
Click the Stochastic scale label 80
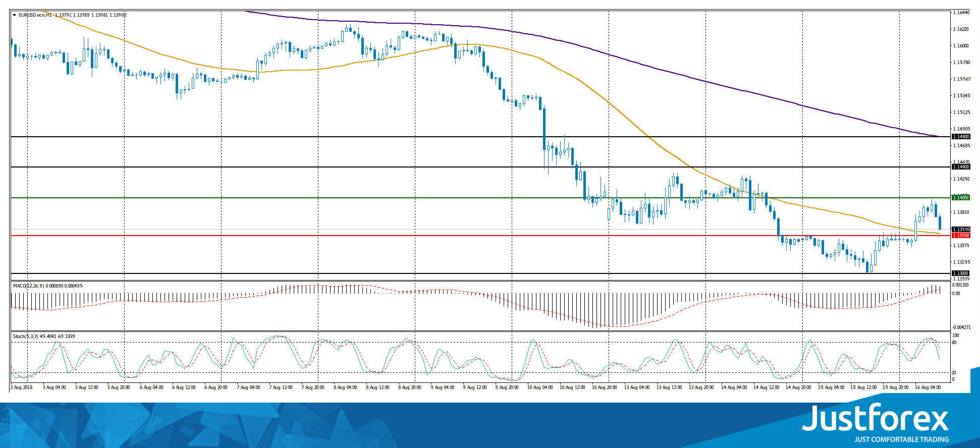coord(954,343)
